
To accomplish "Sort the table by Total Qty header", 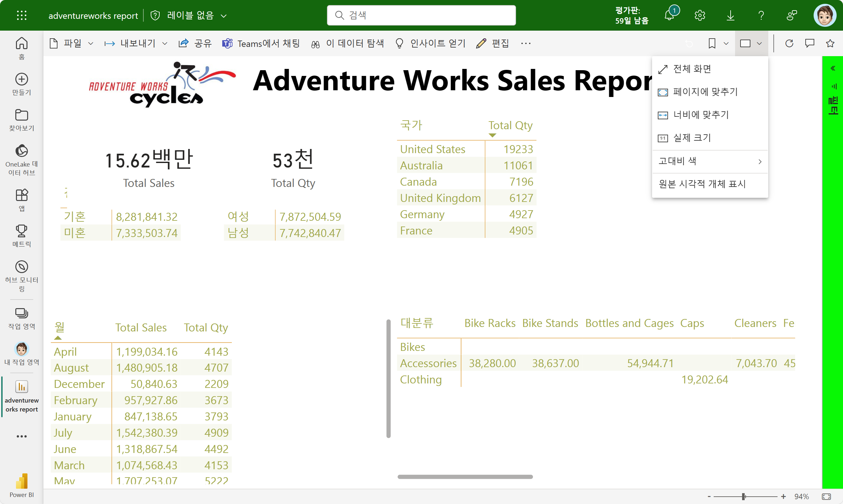I will tap(510, 125).
